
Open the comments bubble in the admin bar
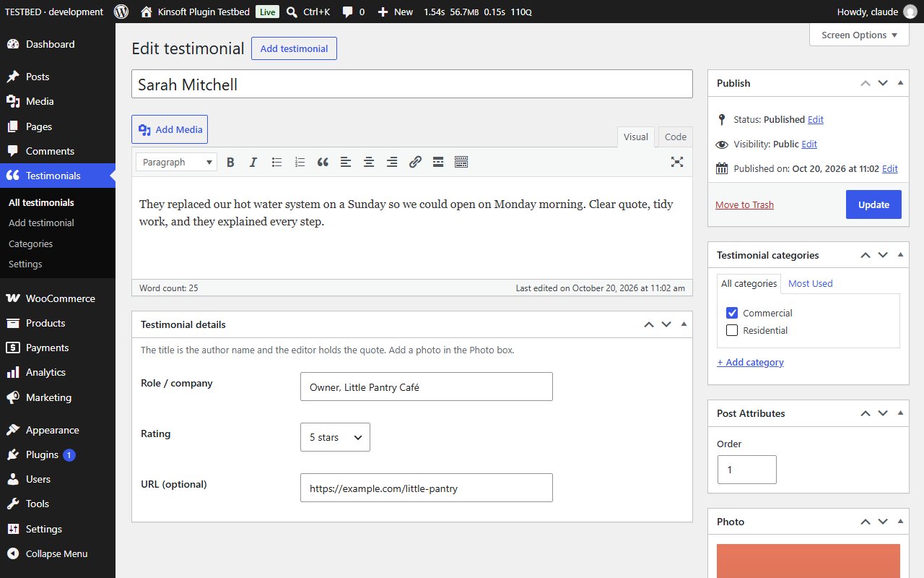[353, 12]
